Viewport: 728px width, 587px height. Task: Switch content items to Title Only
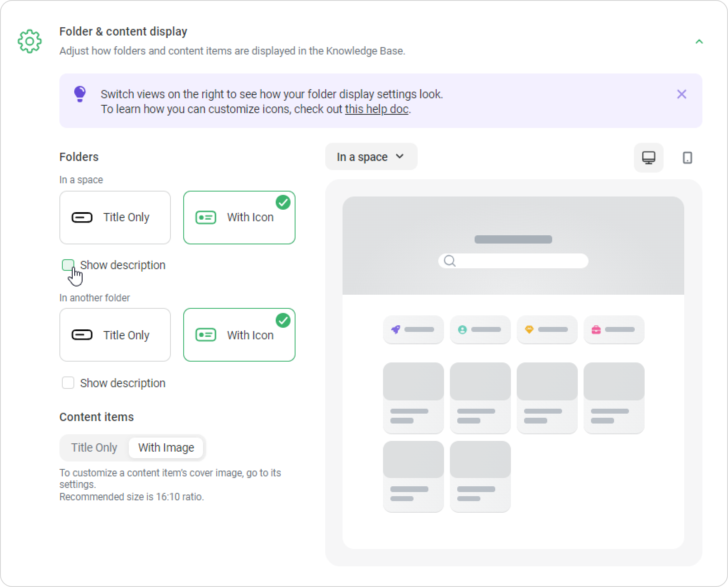(94, 447)
